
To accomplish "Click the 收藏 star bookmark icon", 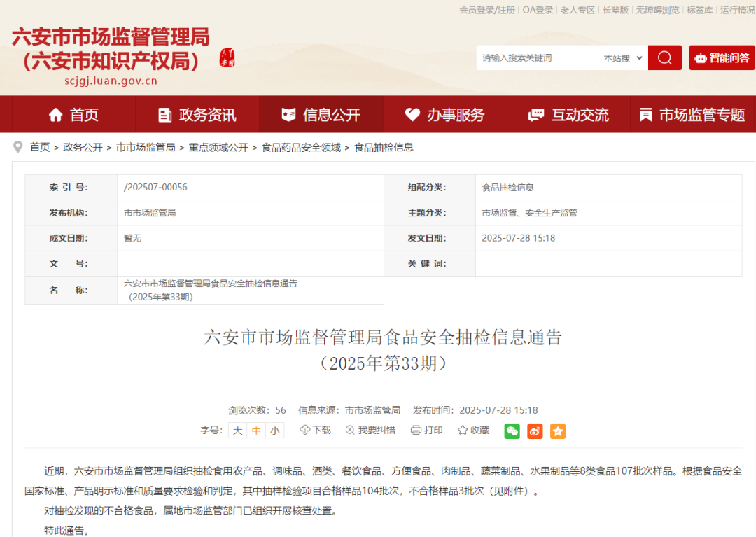I will 463,430.
